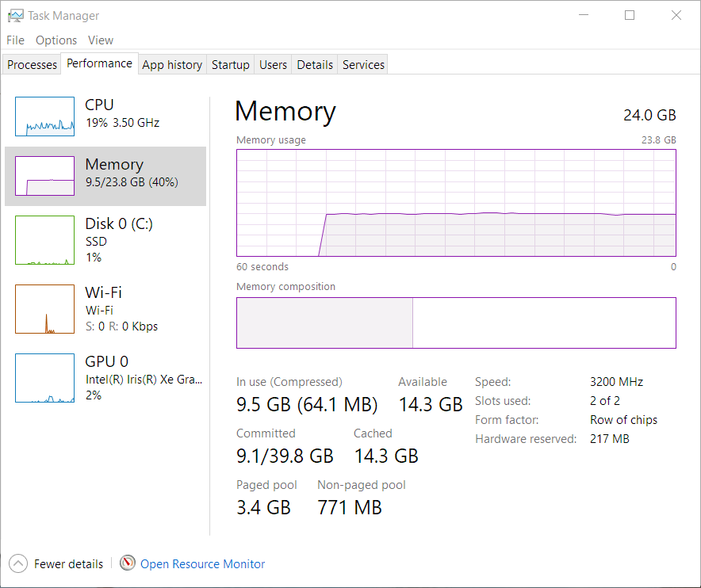701x588 pixels.
Task: Open the GPU 0 performance graph icon
Action: [x=44, y=378]
